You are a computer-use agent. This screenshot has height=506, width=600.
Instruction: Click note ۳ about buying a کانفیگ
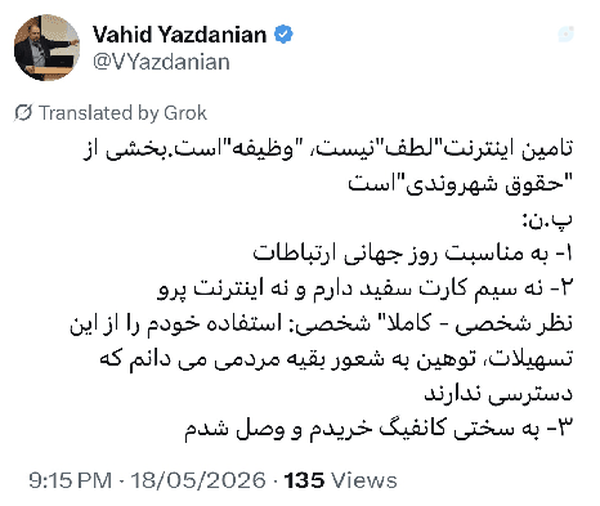coord(378,429)
